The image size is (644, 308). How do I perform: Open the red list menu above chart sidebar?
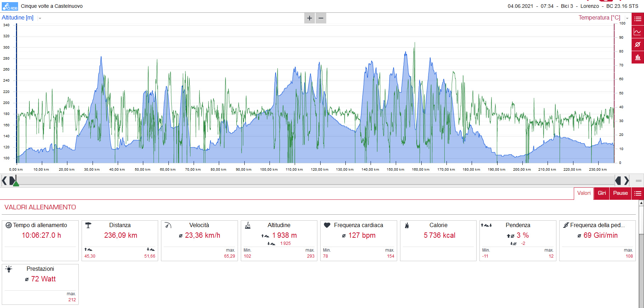pyautogui.click(x=638, y=19)
